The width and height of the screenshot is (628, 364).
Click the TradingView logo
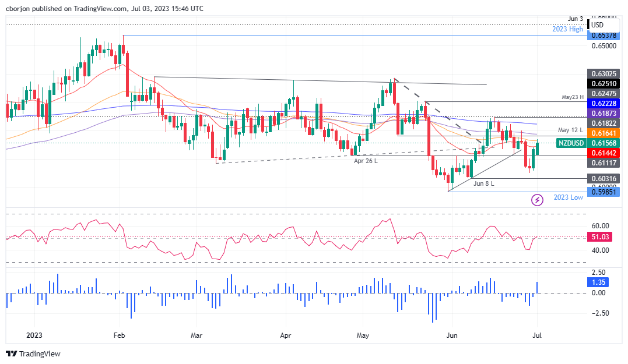coord(32,354)
